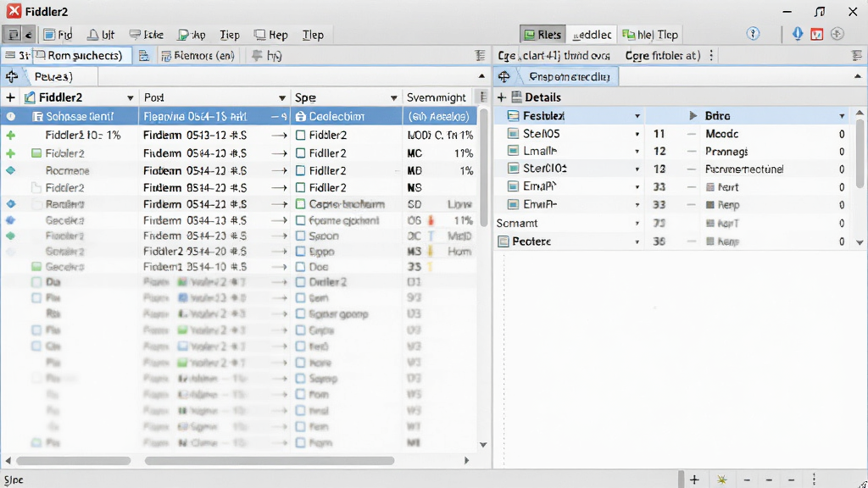Click the star icon in status bar

(722, 480)
